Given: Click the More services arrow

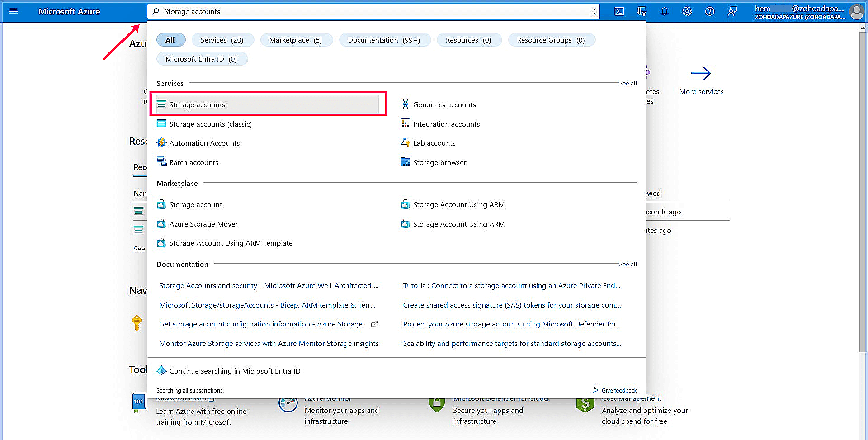Looking at the screenshot, I should [x=701, y=73].
